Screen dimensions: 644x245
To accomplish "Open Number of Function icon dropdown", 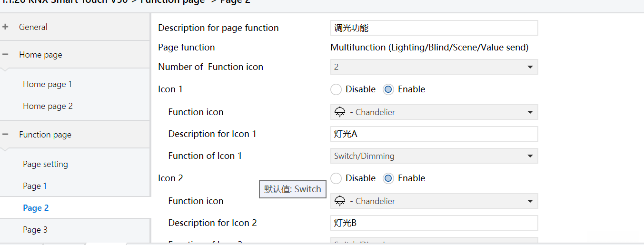I will [434, 67].
